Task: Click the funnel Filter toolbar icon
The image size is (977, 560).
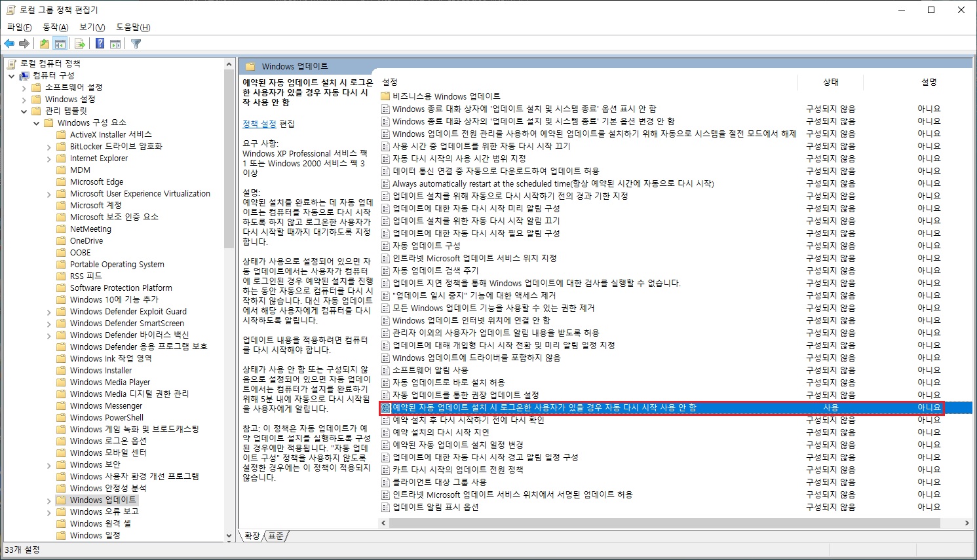Action: pos(136,44)
